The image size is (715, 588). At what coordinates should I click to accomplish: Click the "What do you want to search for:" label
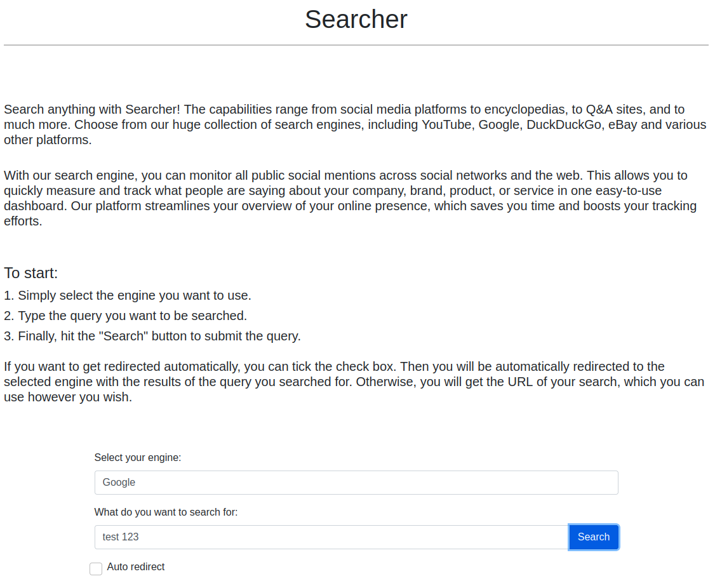click(166, 512)
